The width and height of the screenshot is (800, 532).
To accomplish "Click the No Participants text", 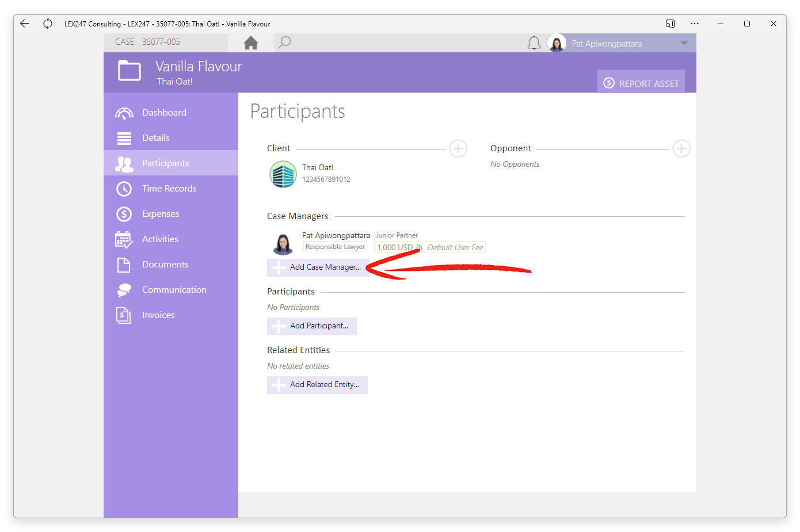I will point(294,307).
